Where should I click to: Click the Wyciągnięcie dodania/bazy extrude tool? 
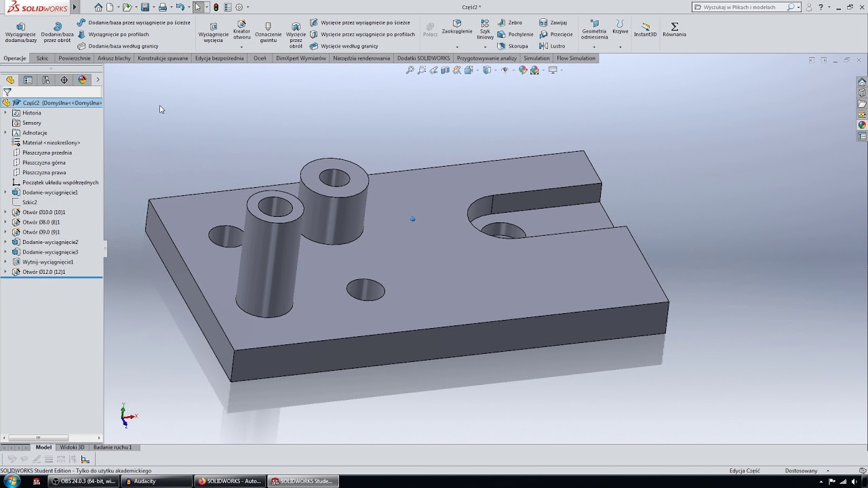pos(20,33)
